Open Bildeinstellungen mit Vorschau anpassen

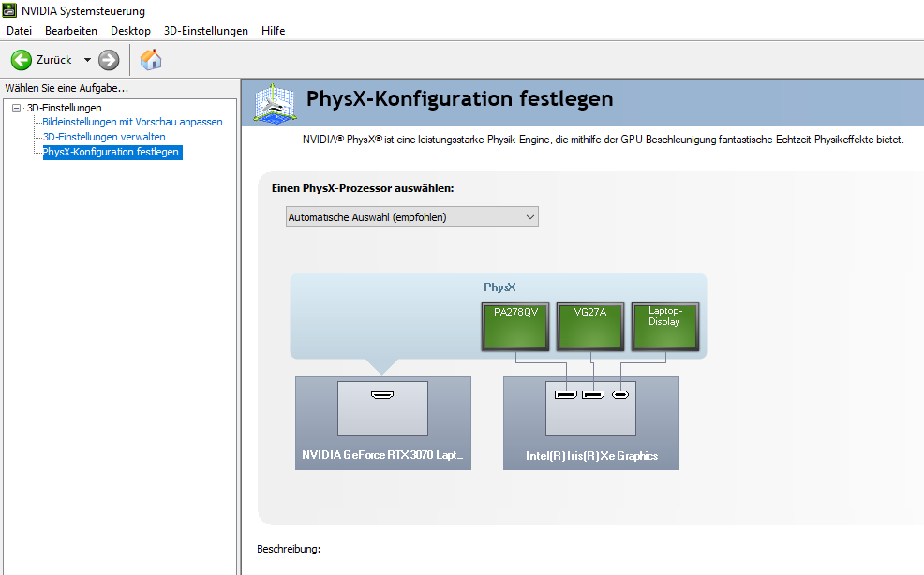coord(132,122)
